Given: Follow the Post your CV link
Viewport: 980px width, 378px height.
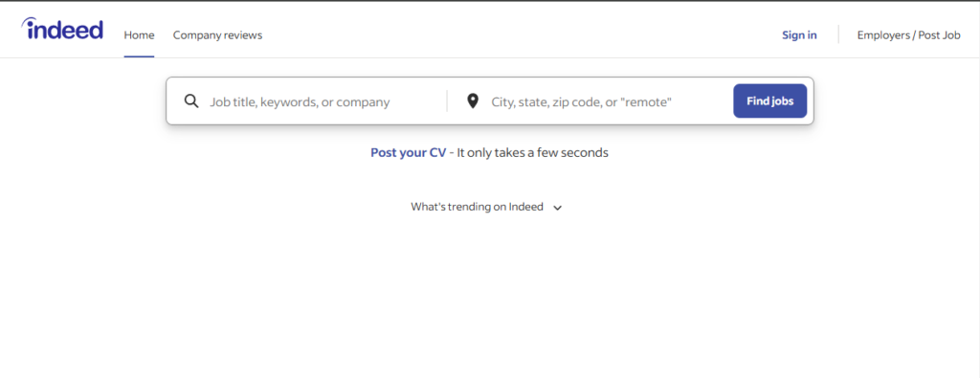Looking at the screenshot, I should (x=408, y=152).
